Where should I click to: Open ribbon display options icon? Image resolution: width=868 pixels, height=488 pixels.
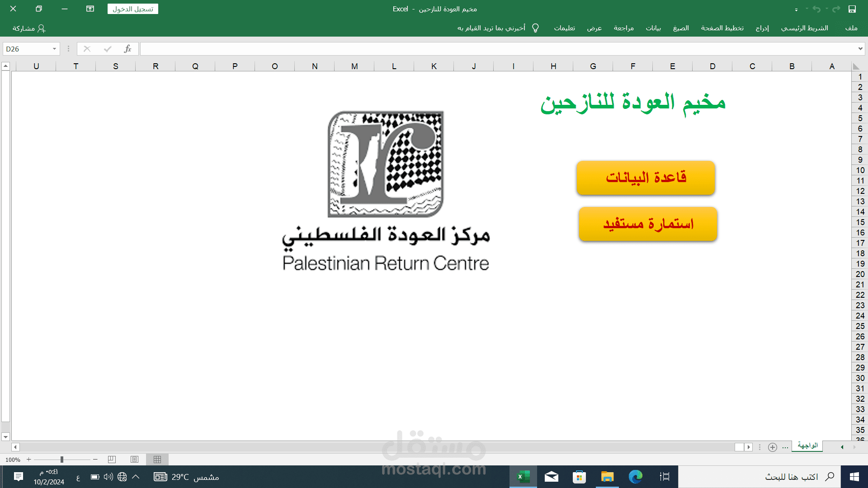[x=90, y=9]
